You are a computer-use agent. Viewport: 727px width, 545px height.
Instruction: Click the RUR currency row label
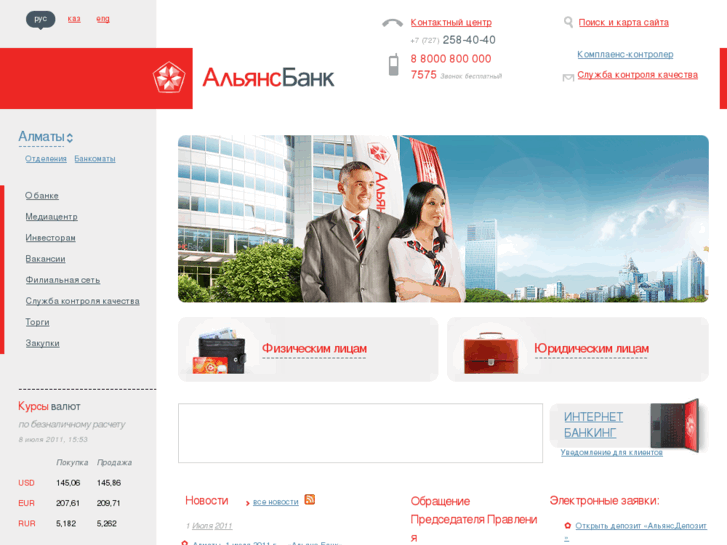(x=27, y=524)
